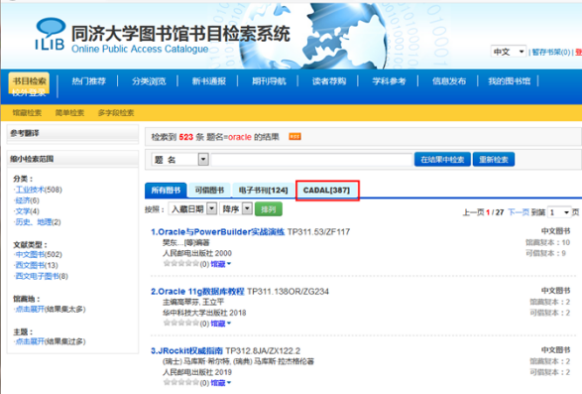Open 学科参考 navigation item
Screen dimensions: 582x394
click(389, 81)
